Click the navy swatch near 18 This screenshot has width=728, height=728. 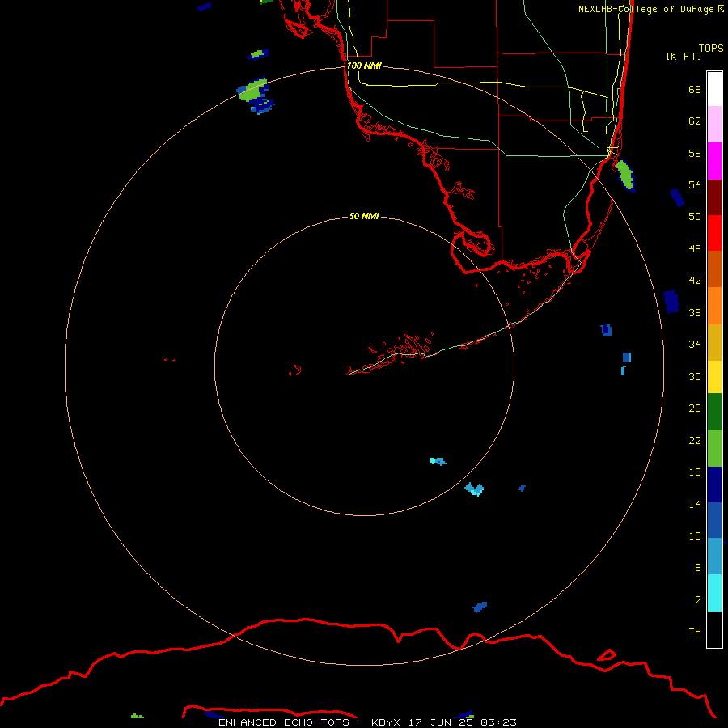pyautogui.click(x=714, y=485)
